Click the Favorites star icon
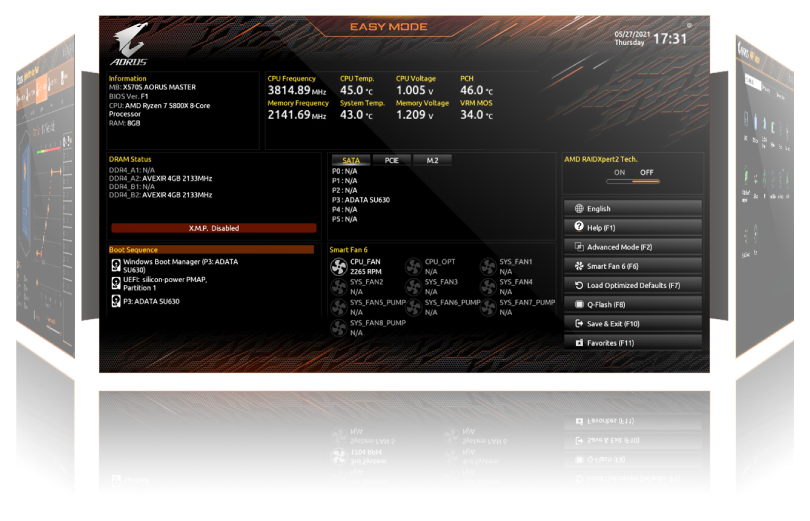This screenshot has width=810, height=521. 579,343
